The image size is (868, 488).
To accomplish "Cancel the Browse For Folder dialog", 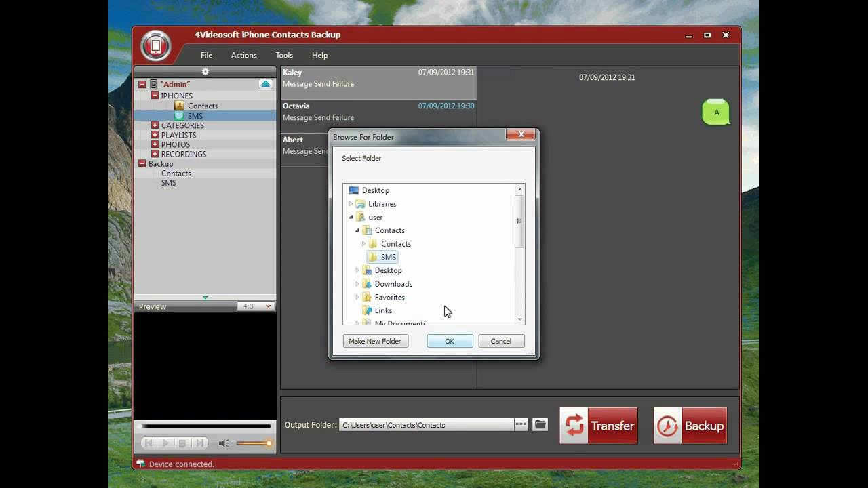I will click(501, 341).
